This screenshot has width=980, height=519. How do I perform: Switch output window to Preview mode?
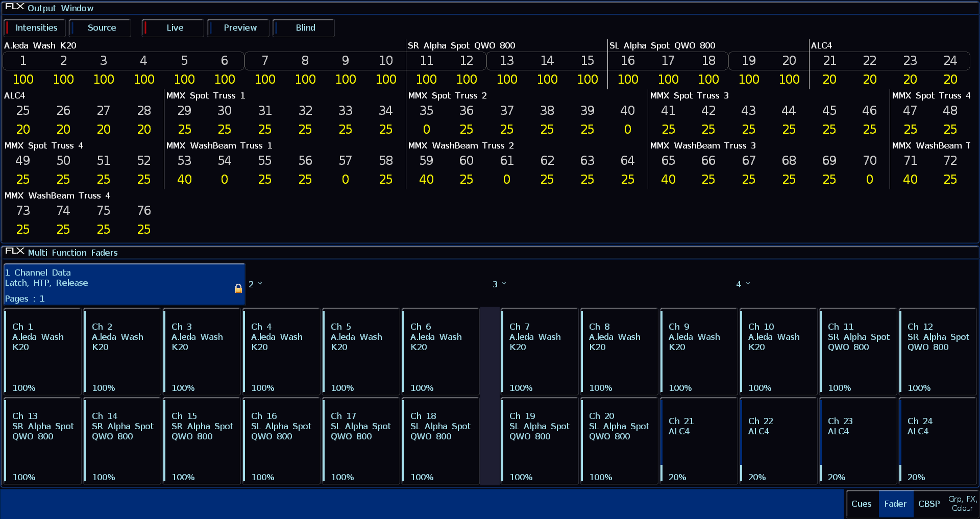click(x=238, y=28)
